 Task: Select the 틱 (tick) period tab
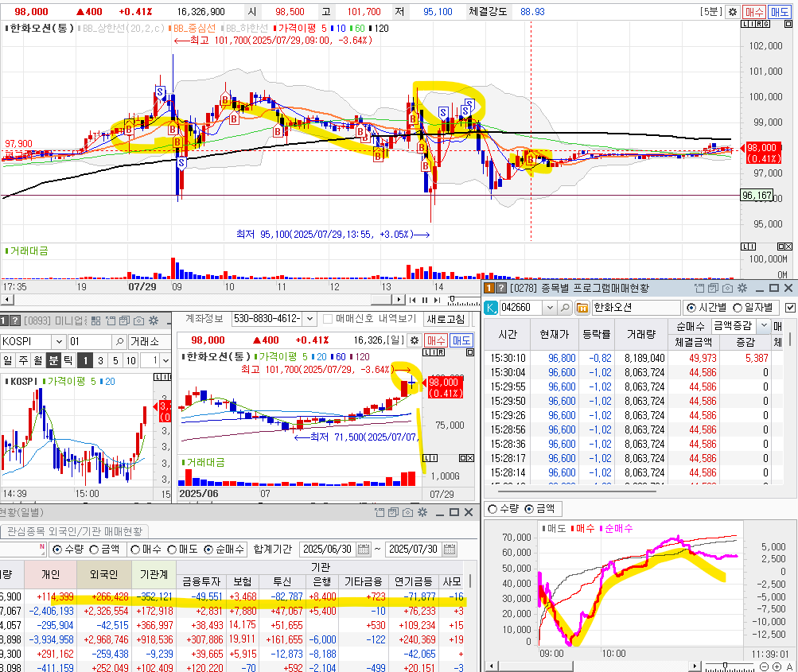click(x=68, y=361)
